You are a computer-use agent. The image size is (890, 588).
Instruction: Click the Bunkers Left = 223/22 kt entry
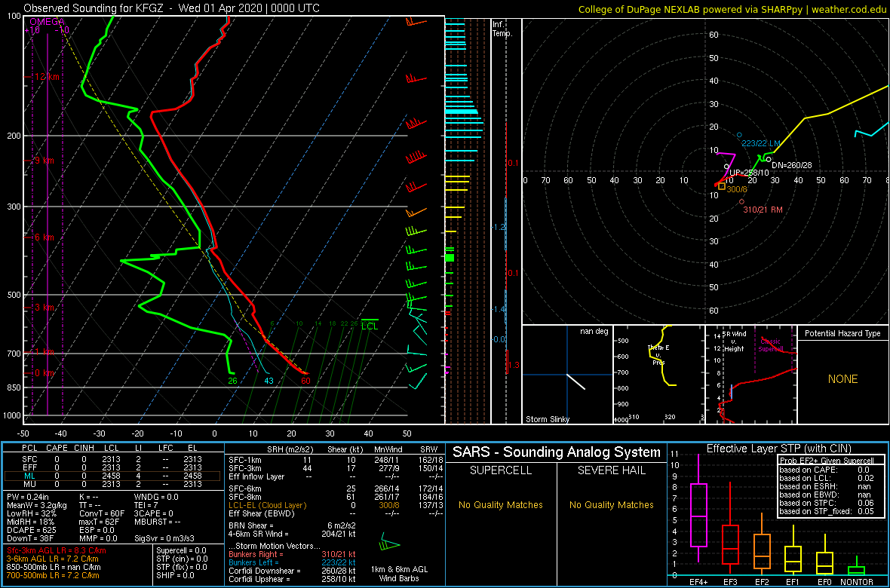pyautogui.click(x=293, y=562)
